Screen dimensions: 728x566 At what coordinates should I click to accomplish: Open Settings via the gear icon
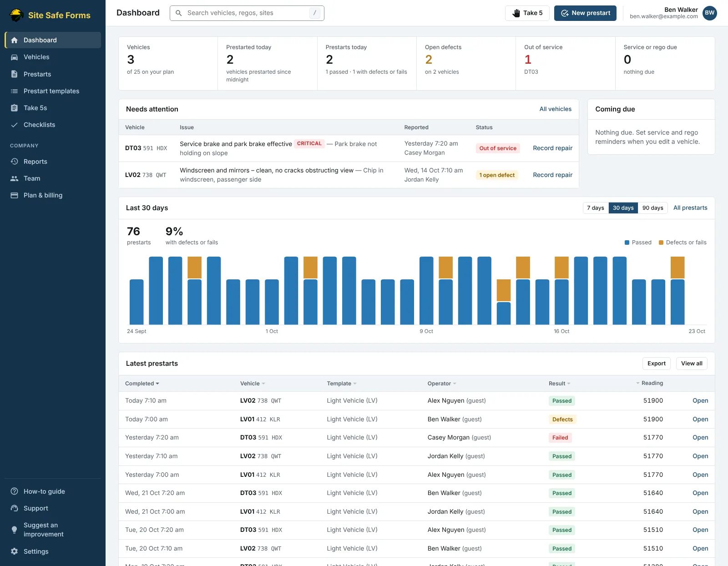[15, 551]
